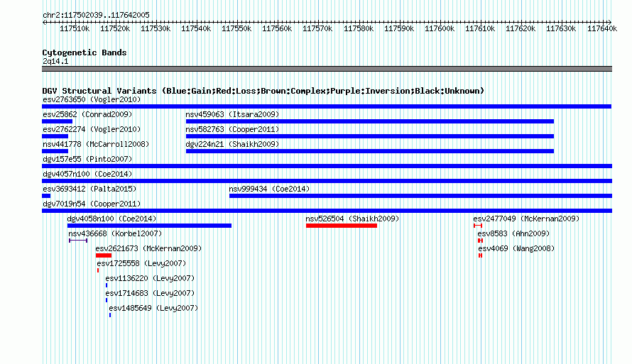The image size is (632, 364).
Task: Open the esv25862 (Conrad2009) label
Action: tap(87, 114)
